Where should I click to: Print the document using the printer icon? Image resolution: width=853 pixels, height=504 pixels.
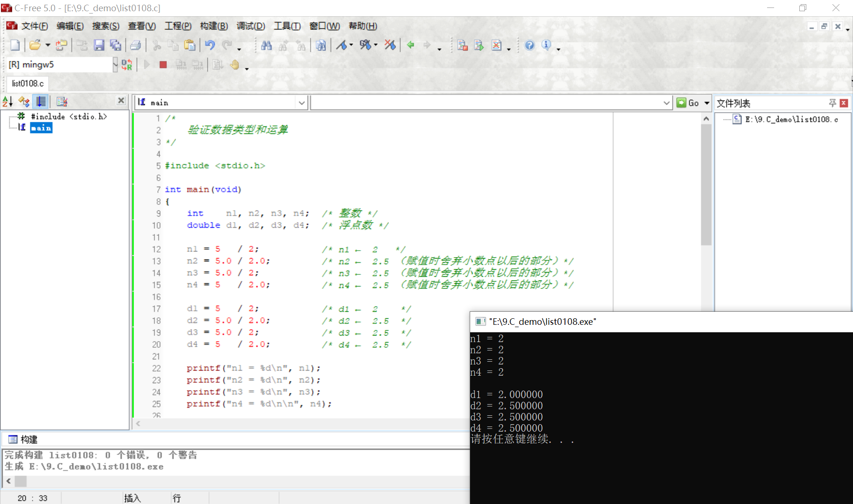point(136,45)
